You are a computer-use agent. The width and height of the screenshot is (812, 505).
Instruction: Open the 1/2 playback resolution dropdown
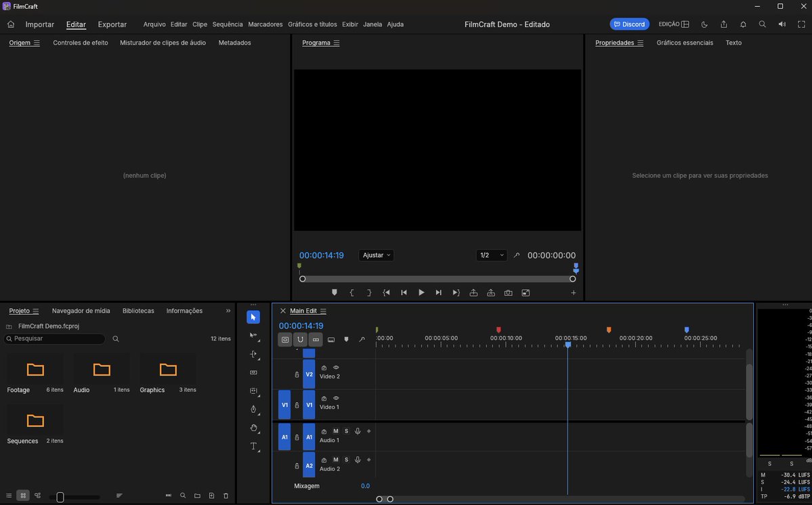tap(492, 255)
